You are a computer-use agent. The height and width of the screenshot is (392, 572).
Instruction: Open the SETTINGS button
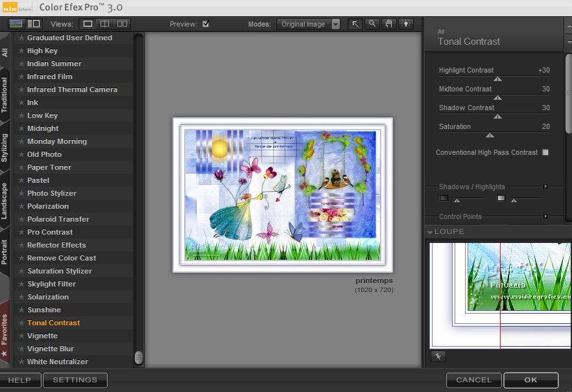pyautogui.click(x=75, y=380)
